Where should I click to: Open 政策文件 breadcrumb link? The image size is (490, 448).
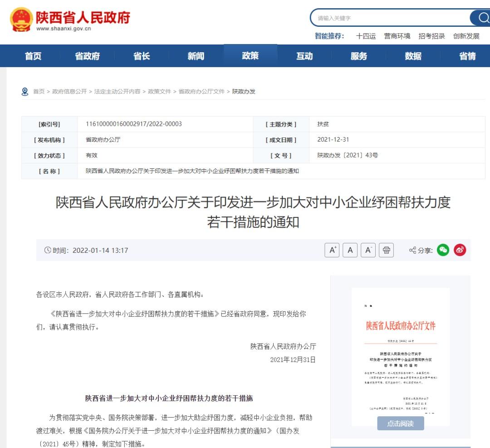tap(159, 91)
